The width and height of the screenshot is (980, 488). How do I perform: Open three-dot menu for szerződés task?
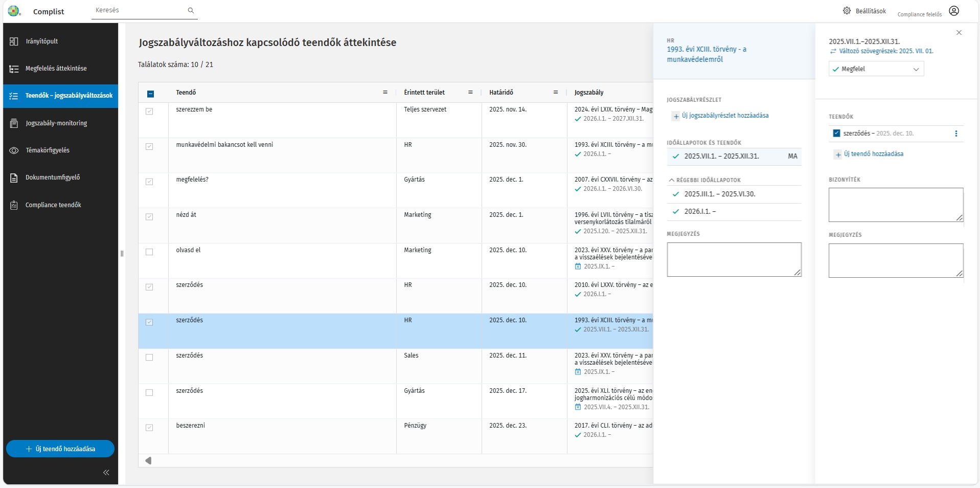[x=956, y=134]
